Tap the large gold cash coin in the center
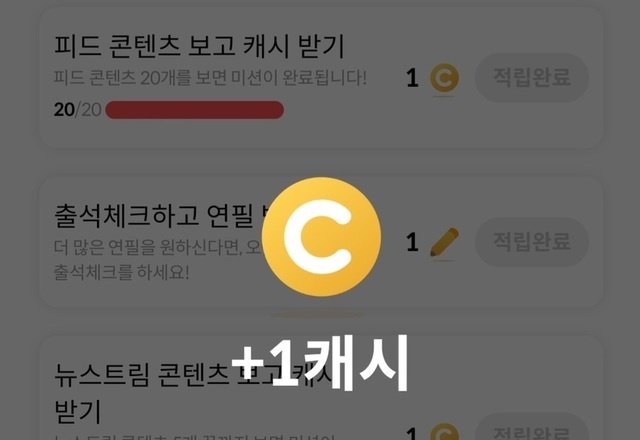Viewport: 640px width, 440px height. click(x=321, y=237)
